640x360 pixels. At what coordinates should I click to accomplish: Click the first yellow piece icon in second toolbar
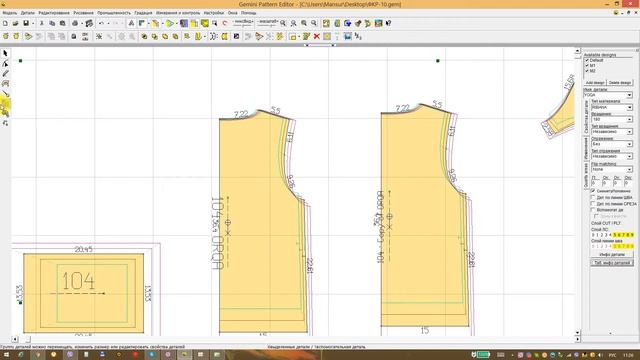tap(6, 36)
